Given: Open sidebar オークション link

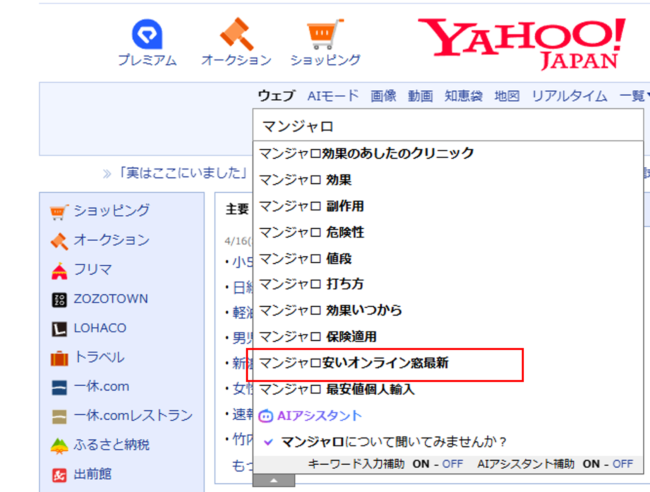Looking at the screenshot, I should click(x=112, y=240).
